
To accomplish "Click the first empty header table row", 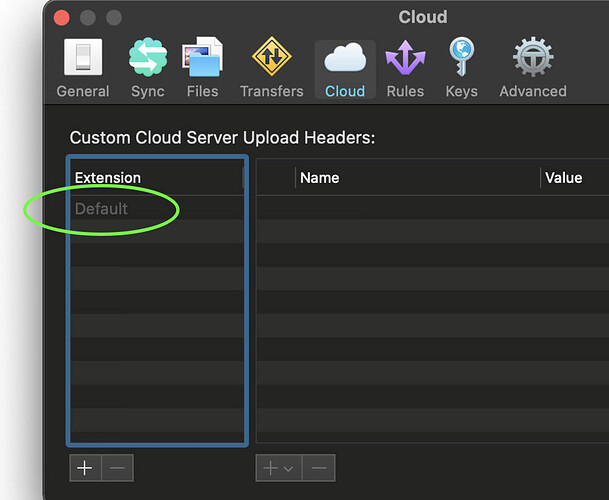I will pyautogui.click(x=433, y=208).
